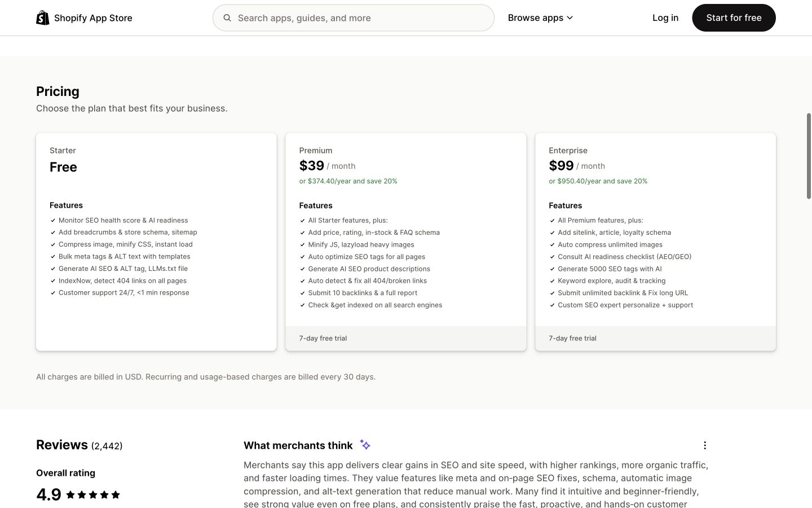Viewport: 812px width, 508px height.
Task: Click the Pricing section heading
Action: (58, 91)
